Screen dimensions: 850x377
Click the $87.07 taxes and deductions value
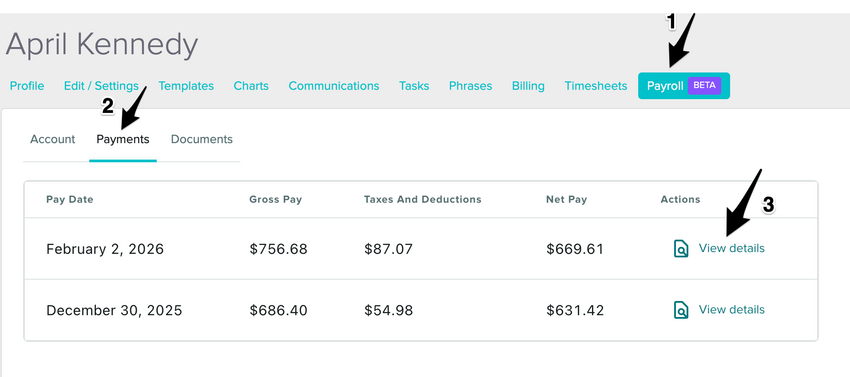(x=389, y=249)
